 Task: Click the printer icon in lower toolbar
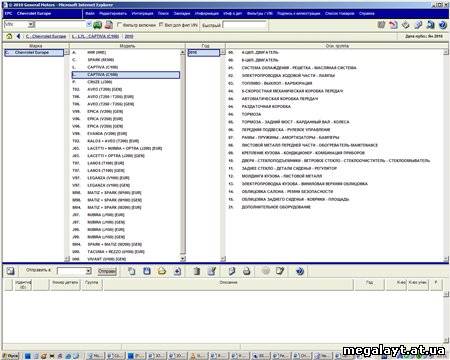pos(246,271)
